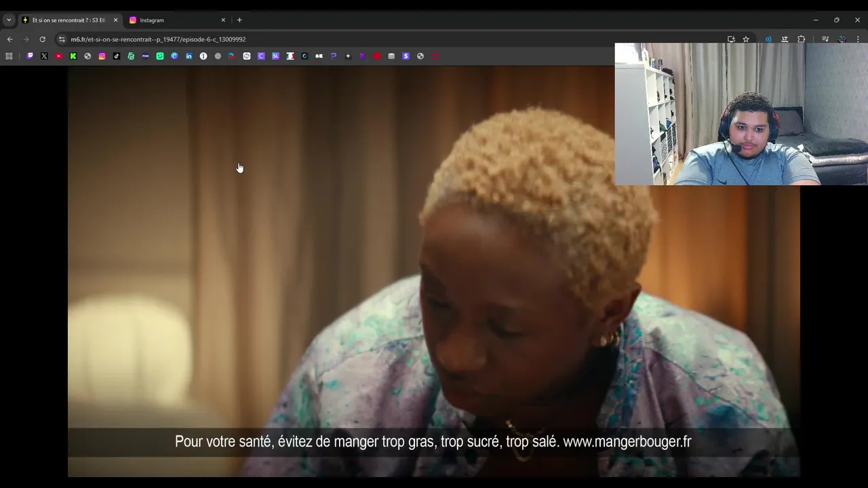Minimize the Chrome window
Viewport: 868px width, 488px height.
click(816, 20)
